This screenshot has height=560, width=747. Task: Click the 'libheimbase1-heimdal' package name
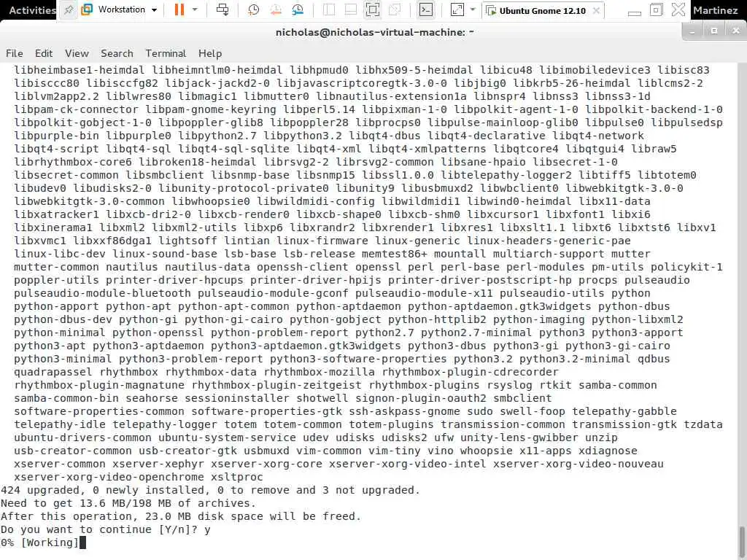pos(79,70)
